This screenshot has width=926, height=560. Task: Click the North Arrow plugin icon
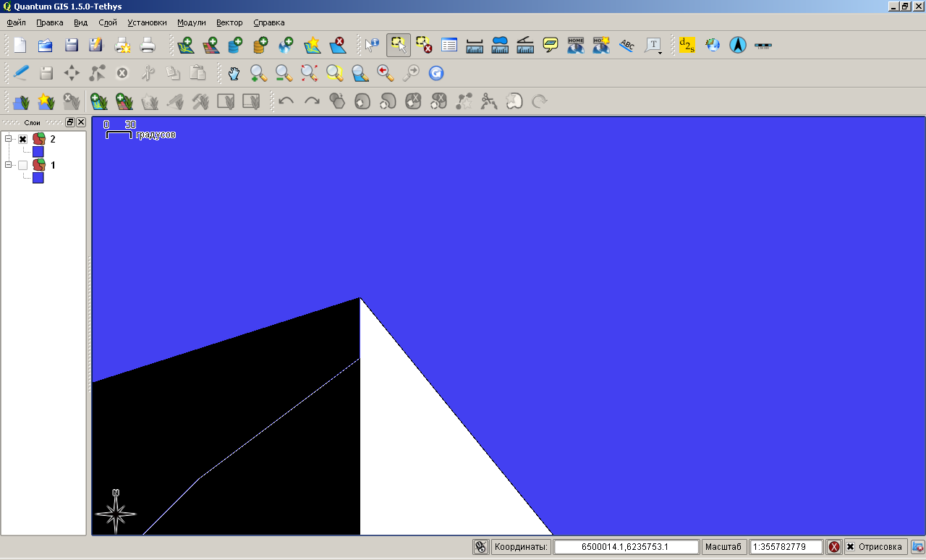[x=737, y=45]
